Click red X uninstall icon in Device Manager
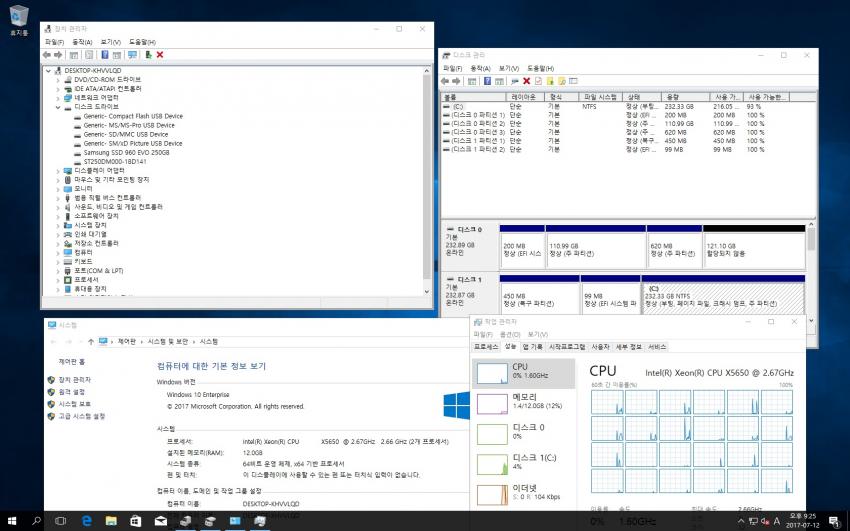 point(160,55)
